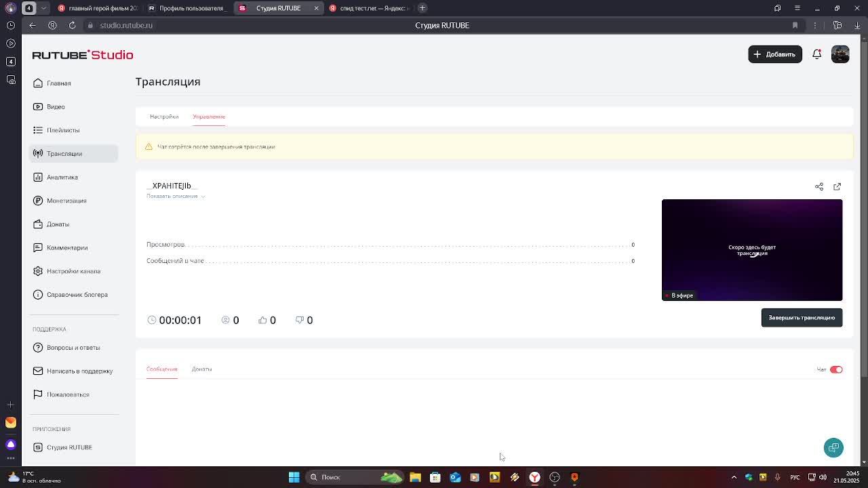Go to the Видео section
The height and width of the screenshot is (488, 868).
(x=73, y=106)
